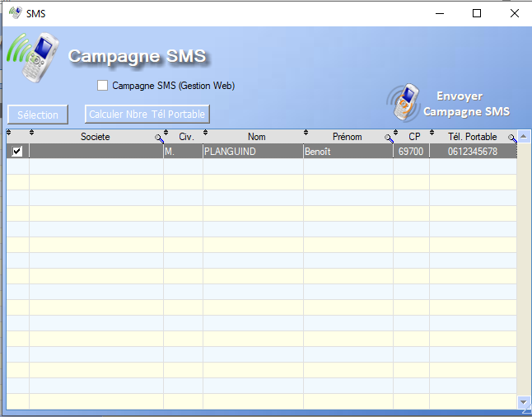The image size is (532, 417).
Task: Click the sort arrows above checkbox column
Action: pyautogui.click(x=9, y=133)
